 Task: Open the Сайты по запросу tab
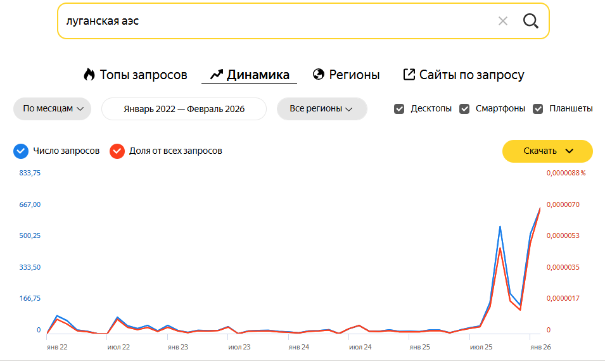click(x=471, y=75)
